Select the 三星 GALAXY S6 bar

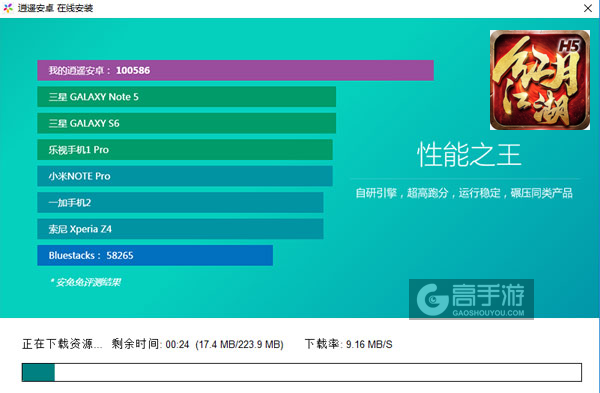tap(186, 123)
